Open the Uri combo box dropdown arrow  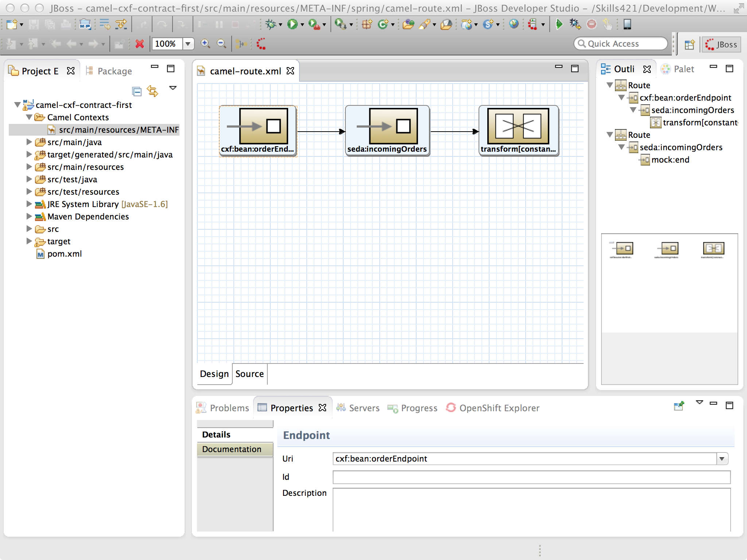click(722, 459)
